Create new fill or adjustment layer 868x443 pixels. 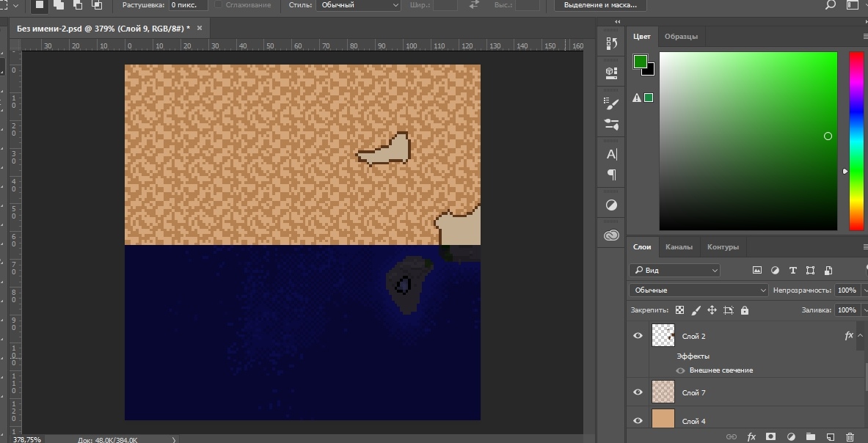tap(791, 437)
